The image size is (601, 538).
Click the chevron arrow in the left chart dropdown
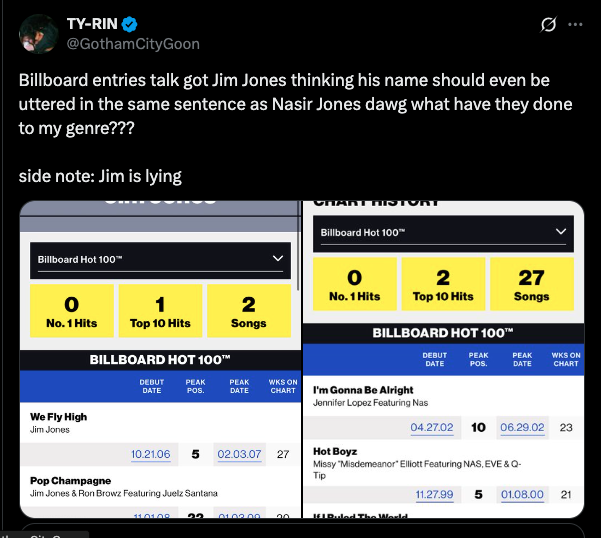[x=278, y=258]
